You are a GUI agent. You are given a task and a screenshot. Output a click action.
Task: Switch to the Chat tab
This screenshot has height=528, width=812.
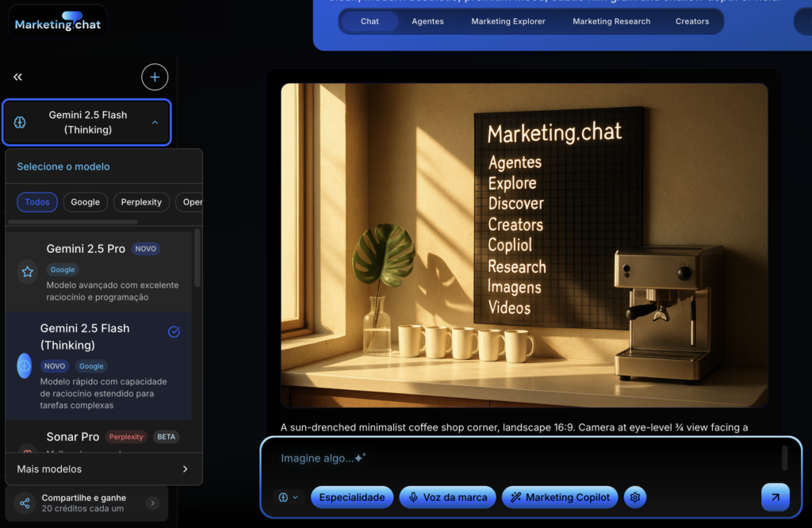coord(370,21)
